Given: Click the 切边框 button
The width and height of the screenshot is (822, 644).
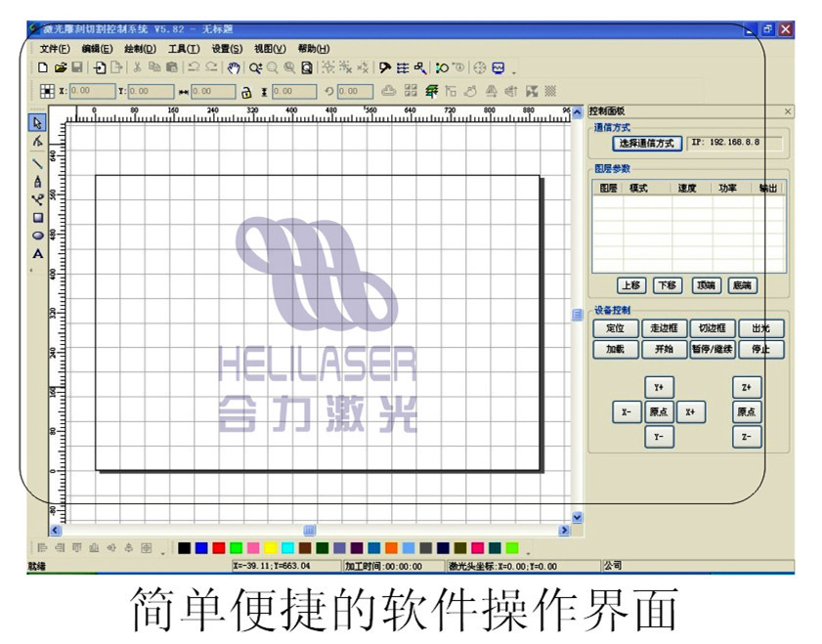Looking at the screenshot, I should [713, 328].
